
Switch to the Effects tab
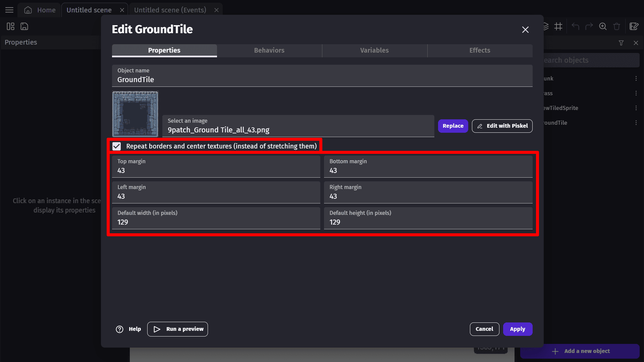[480, 50]
